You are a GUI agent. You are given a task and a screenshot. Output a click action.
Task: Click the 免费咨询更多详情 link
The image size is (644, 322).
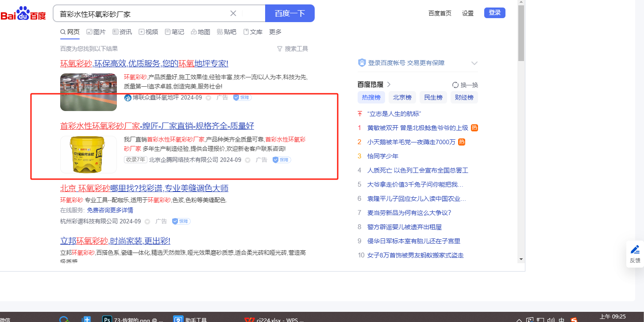click(x=110, y=210)
